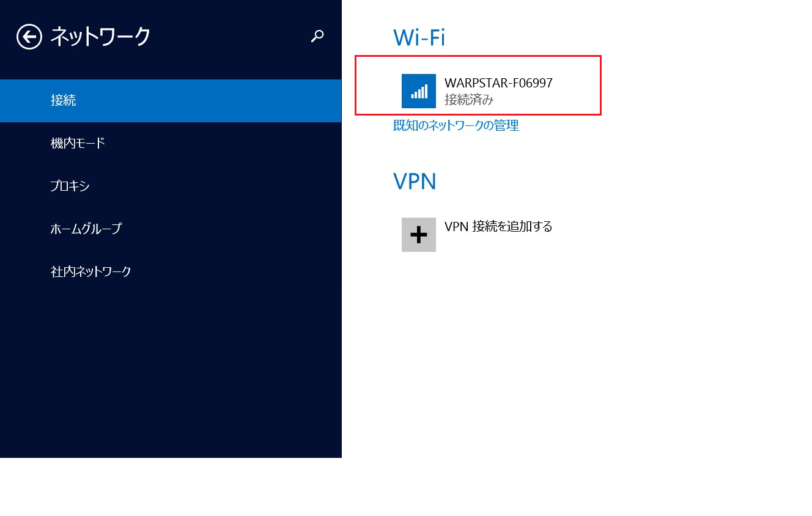Click the VPN section heading

click(x=415, y=182)
